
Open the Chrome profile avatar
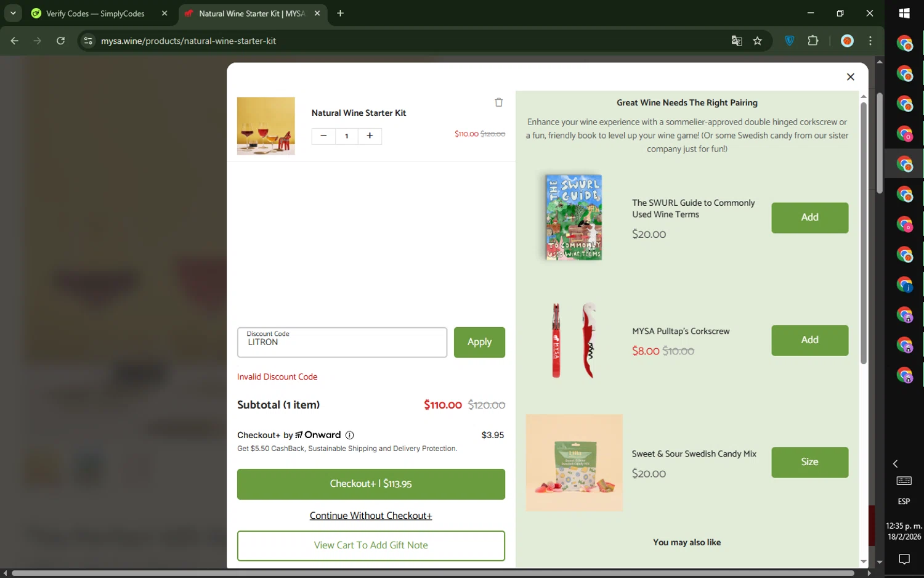pos(848,41)
